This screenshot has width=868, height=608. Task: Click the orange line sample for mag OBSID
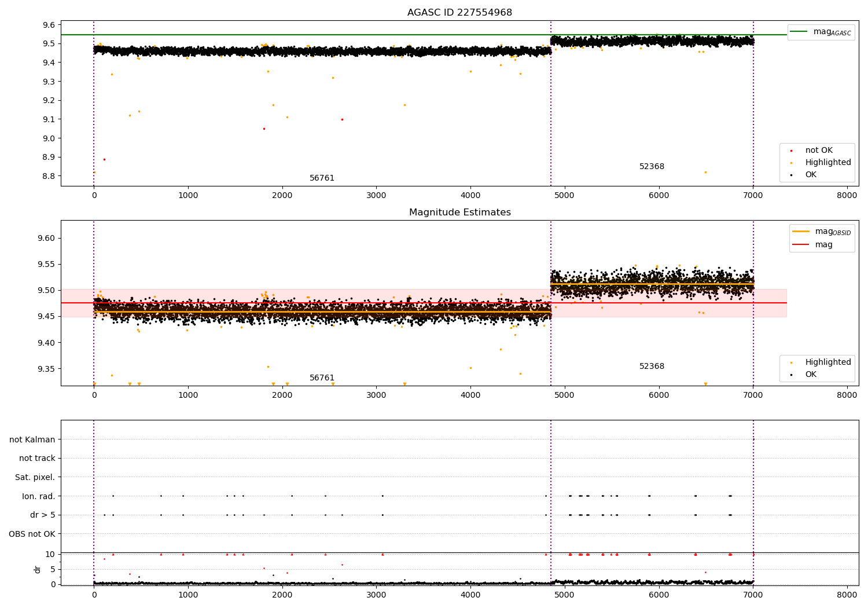pyautogui.click(x=801, y=232)
